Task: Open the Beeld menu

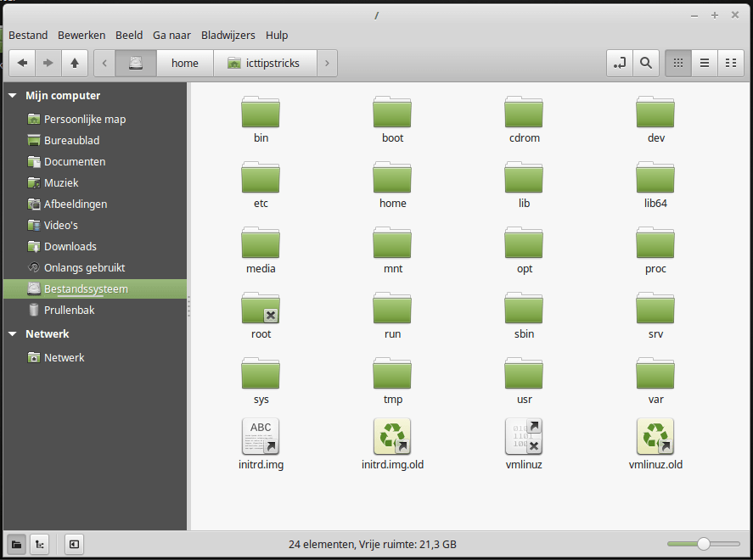Action: coord(129,35)
